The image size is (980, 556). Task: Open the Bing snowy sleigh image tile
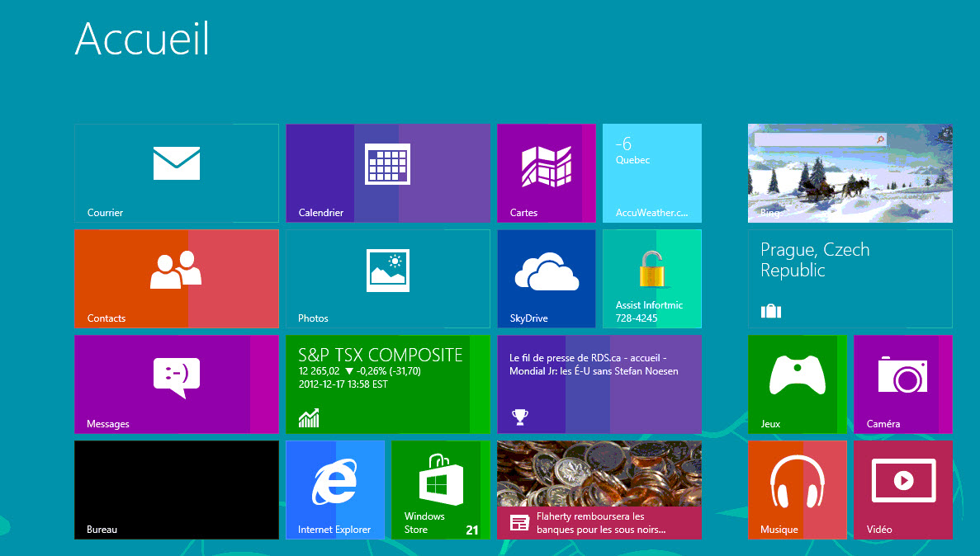(850, 173)
